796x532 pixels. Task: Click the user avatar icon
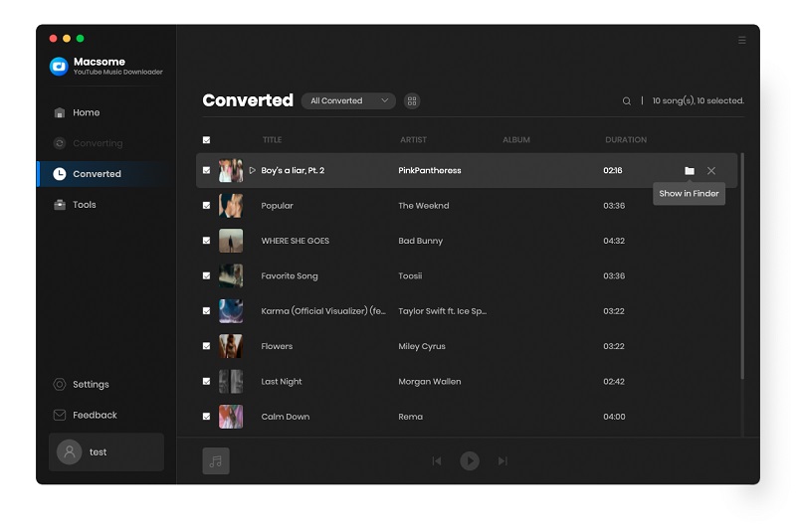70,451
